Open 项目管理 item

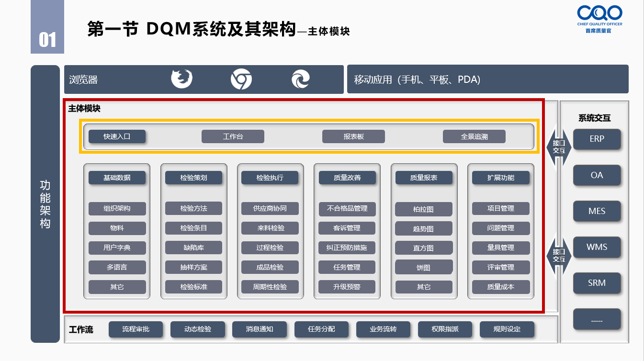pos(501,208)
